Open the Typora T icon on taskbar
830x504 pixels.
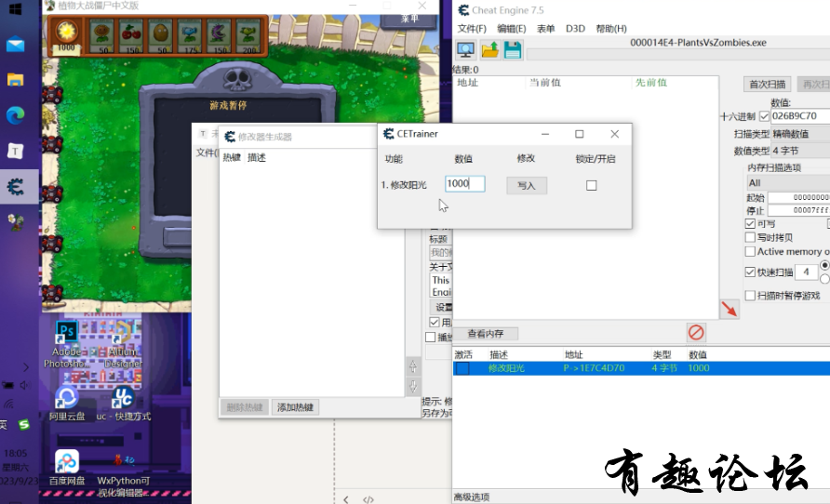point(15,152)
